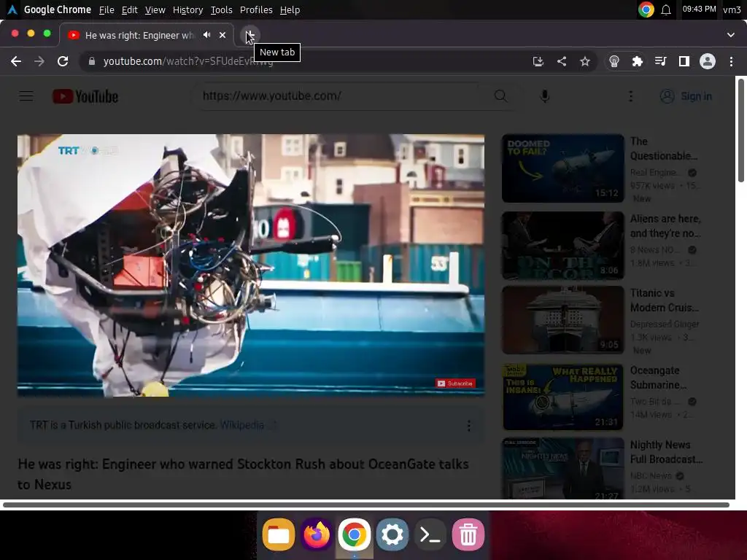Go to YouTube home via the logo
The image size is (747, 560).
click(x=85, y=96)
